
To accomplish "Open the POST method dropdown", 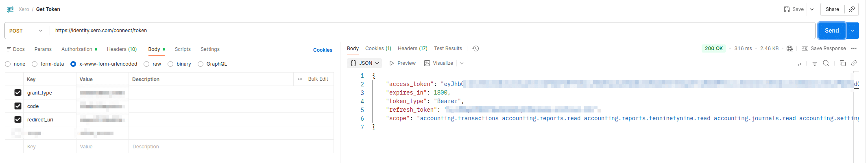I will click(x=26, y=31).
